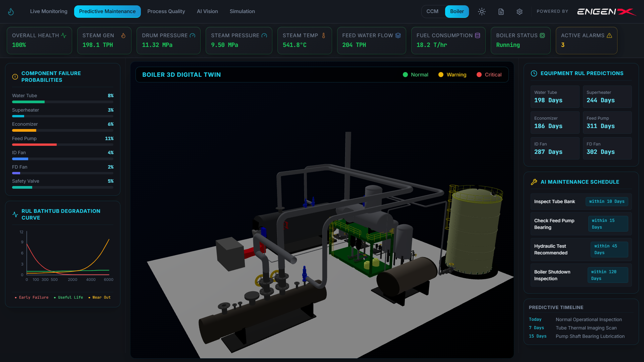Click the Active Alarms warning triangle
This screenshot has width=644, height=362.
(x=609, y=36)
